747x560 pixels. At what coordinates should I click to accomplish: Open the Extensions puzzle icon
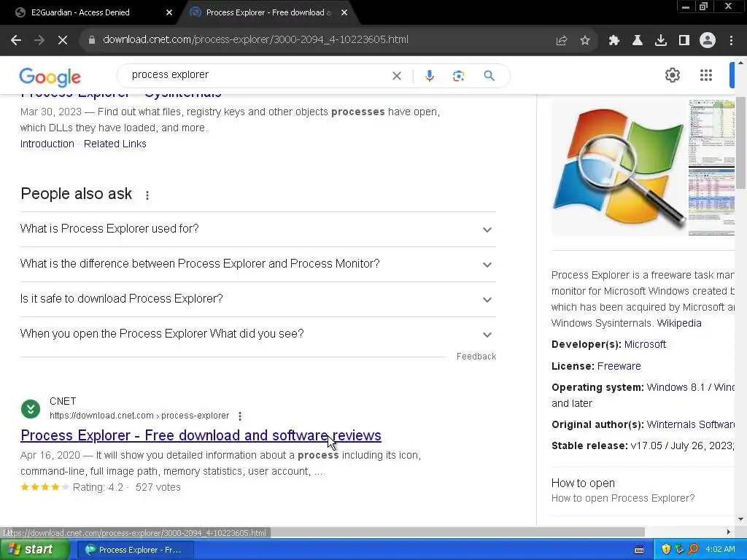(614, 41)
